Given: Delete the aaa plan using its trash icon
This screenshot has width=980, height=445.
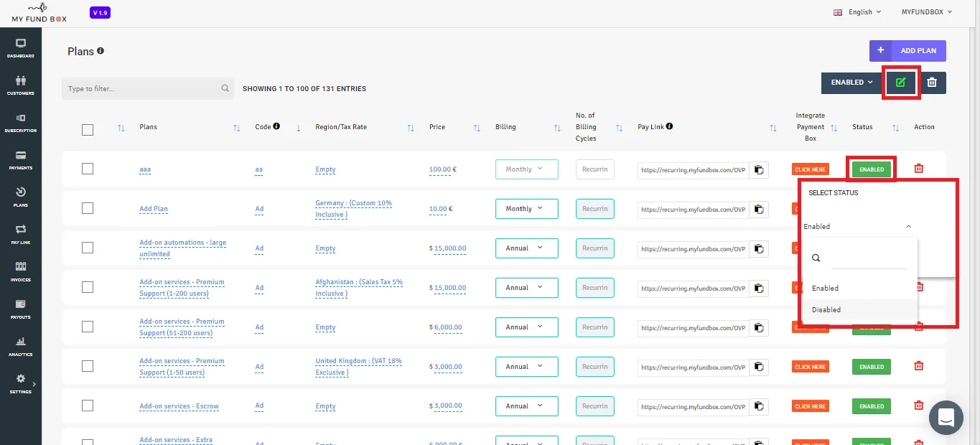Looking at the screenshot, I should [918, 169].
